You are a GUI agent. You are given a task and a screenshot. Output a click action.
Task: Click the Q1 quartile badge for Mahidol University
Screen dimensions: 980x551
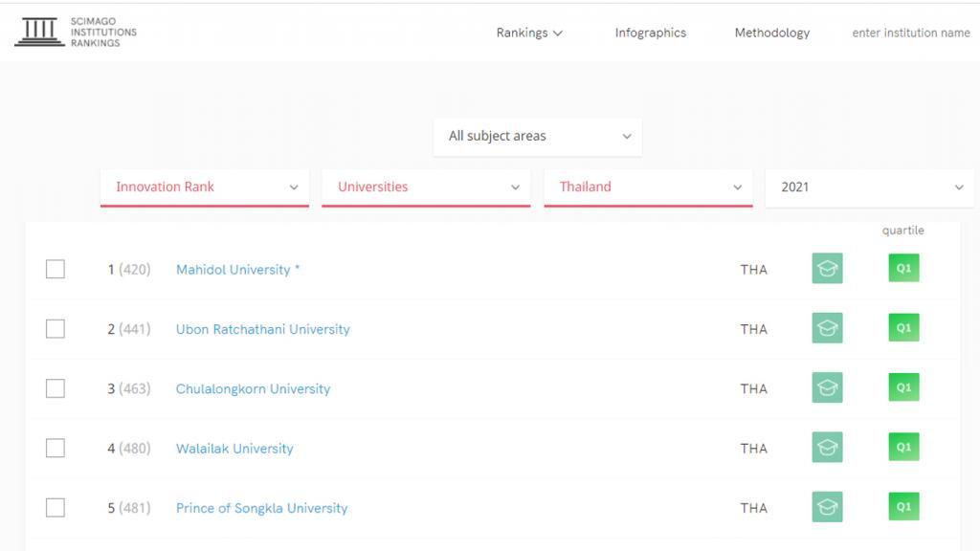[903, 268]
